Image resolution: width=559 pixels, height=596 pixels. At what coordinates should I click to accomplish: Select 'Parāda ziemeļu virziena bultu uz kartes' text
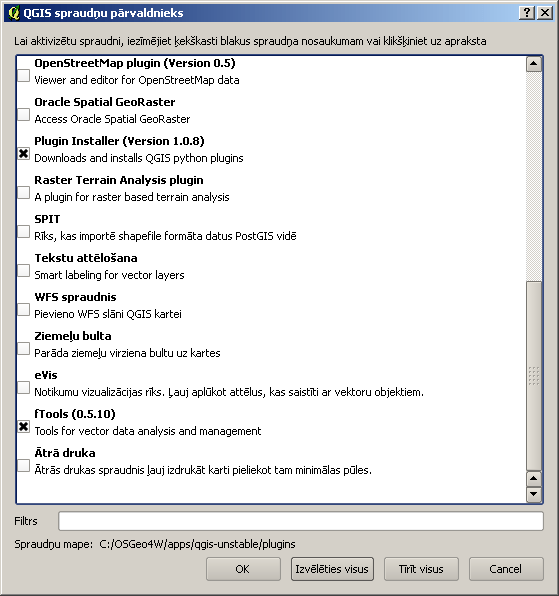click(127, 353)
